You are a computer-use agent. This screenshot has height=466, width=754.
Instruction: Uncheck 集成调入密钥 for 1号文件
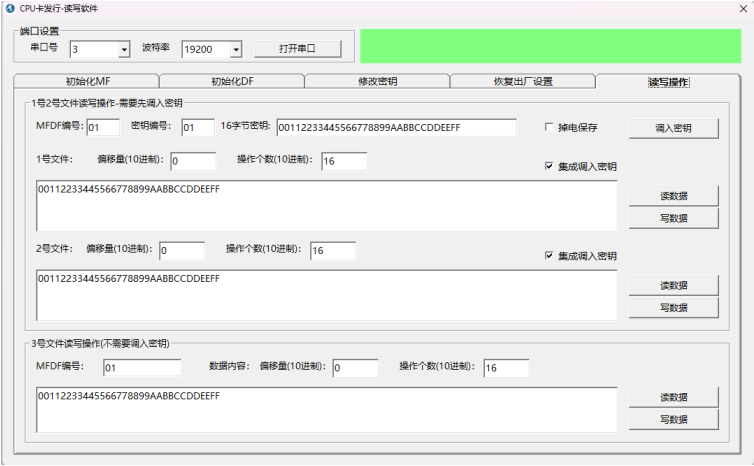click(x=549, y=166)
